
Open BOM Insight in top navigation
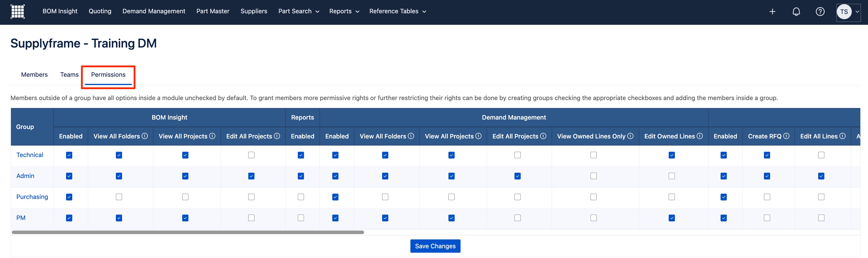click(x=60, y=11)
